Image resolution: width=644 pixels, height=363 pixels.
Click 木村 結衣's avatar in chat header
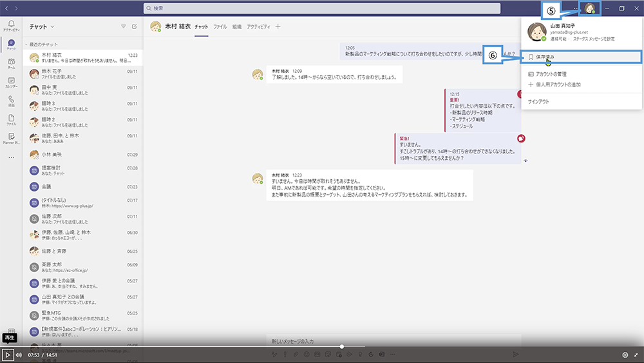tap(156, 26)
